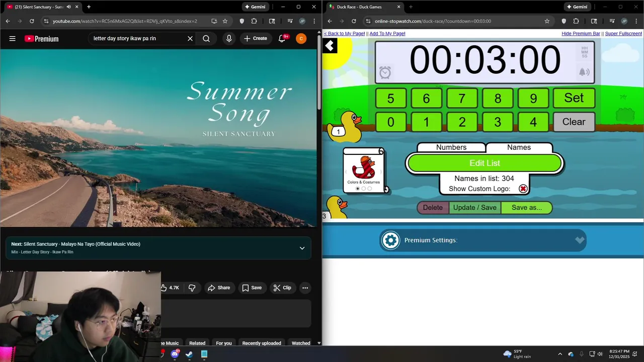644x362 pixels.
Task: Open Extensions puzzle icon in YouTube window
Action: click(x=254, y=21)
